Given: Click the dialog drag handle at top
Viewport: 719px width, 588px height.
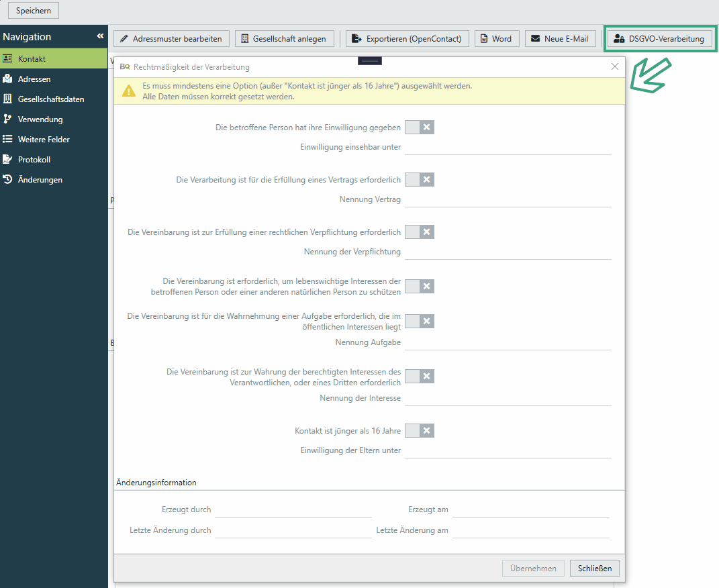Looking at the screenshot, I should tap(370, 61).
